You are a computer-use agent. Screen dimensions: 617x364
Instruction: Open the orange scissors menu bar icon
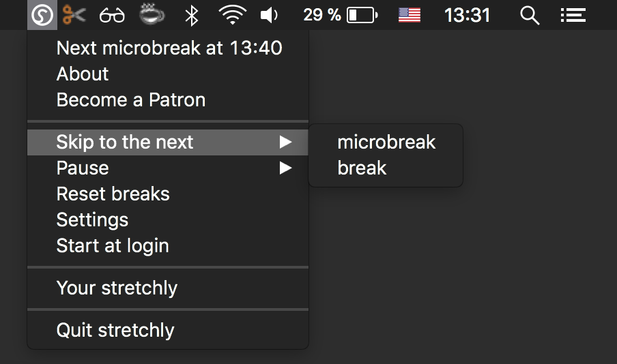point(74,15)
